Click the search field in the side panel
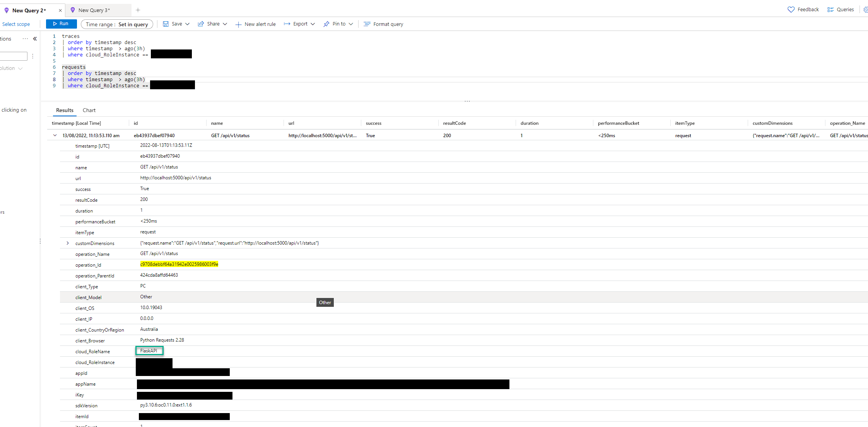Viewport: 868px width, 427px height. point(14,56)
